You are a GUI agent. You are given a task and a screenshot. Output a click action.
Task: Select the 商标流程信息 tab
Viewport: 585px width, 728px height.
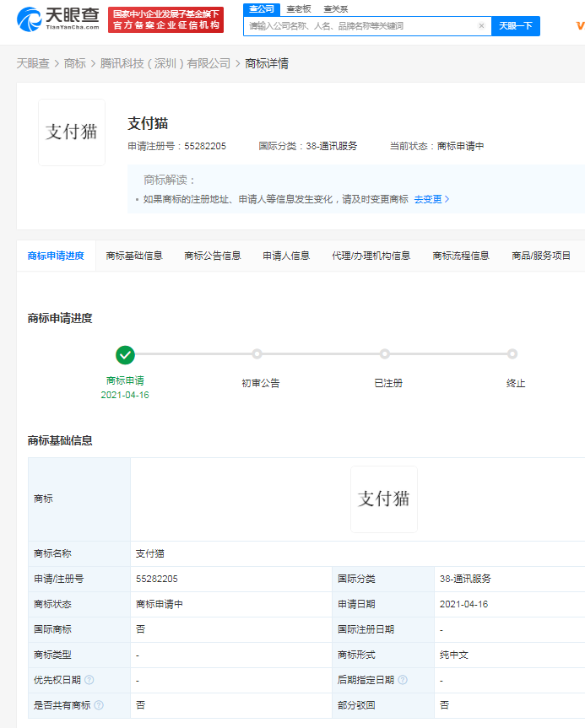[x=461, y=256]
